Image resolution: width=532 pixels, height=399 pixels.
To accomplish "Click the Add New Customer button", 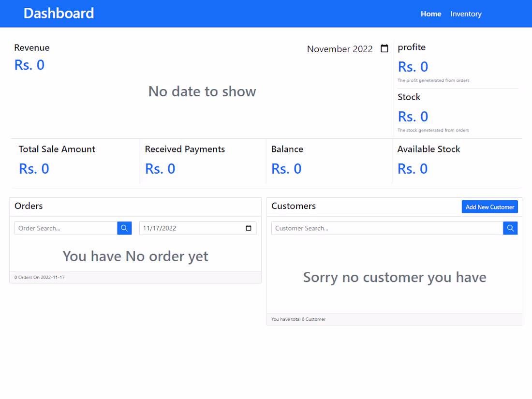I will point(489,207).
